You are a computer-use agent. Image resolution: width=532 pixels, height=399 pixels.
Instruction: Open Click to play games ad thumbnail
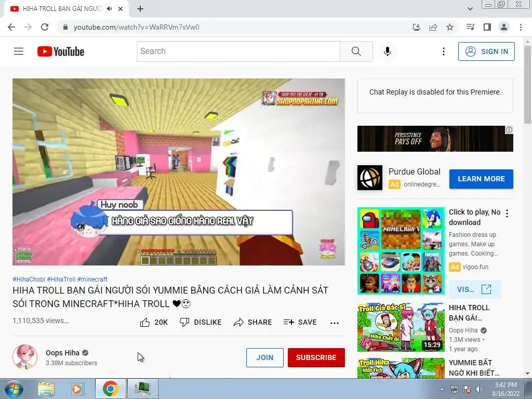pos(401,251)
